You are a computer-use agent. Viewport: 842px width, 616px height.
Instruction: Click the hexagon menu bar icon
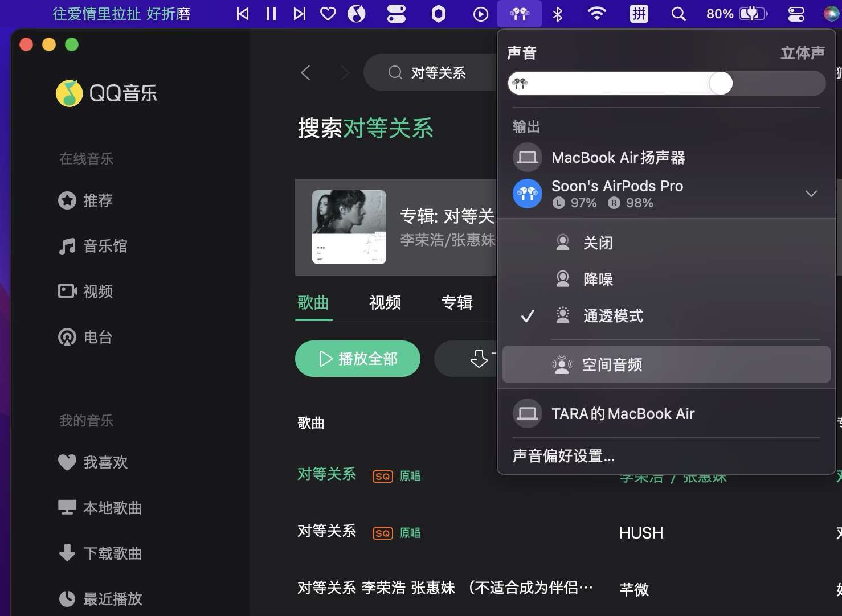point(439,14)
